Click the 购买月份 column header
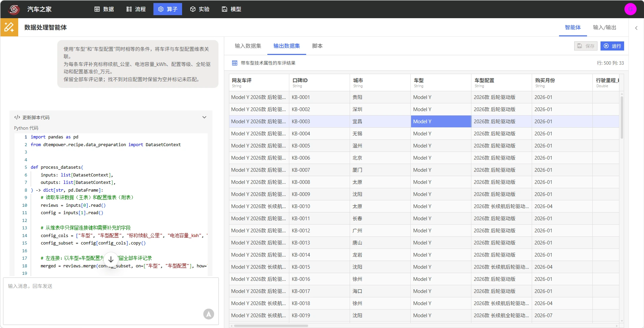The height and width of the screenshot is (328, 644). point(562,83)
